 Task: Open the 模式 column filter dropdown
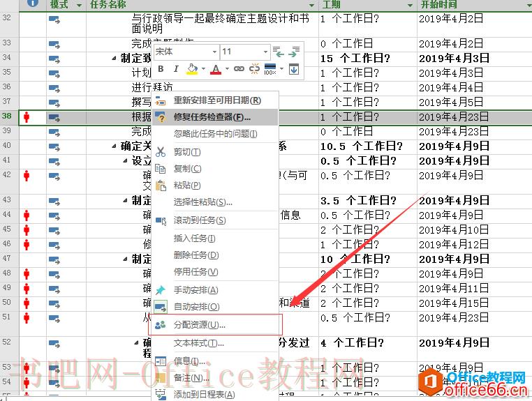(80, 5)
